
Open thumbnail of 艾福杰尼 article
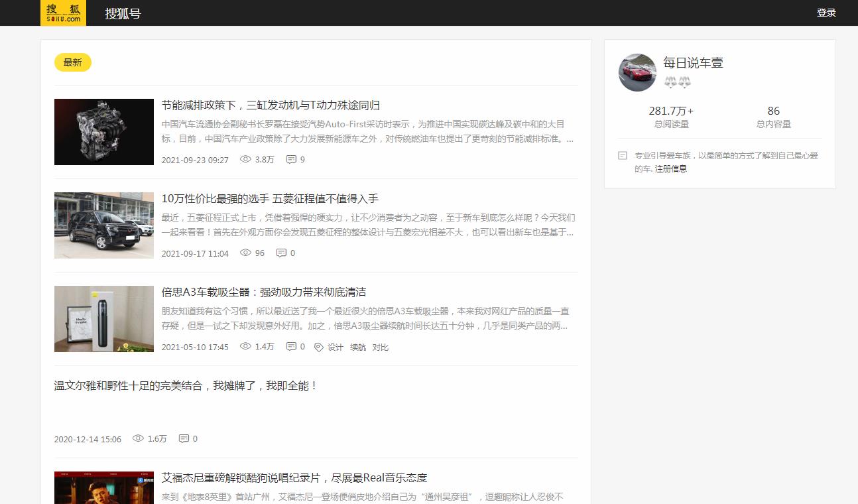pos(104,487)
